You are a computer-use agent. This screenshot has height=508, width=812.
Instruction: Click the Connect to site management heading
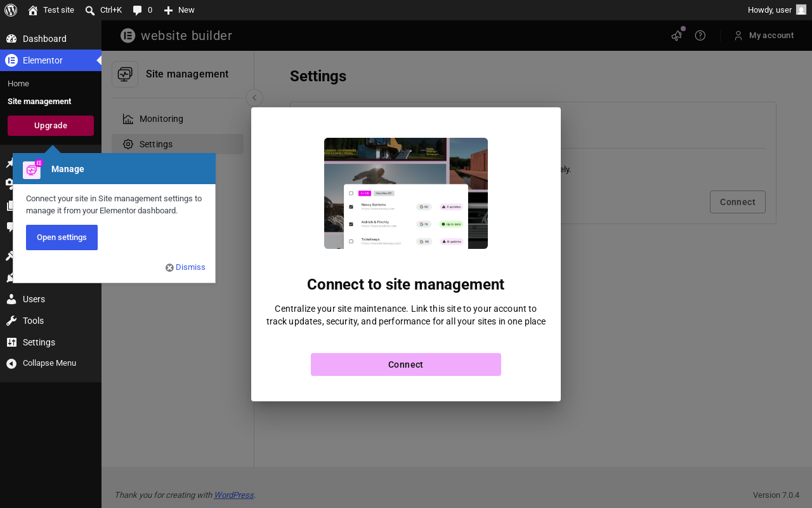[406, 284]
